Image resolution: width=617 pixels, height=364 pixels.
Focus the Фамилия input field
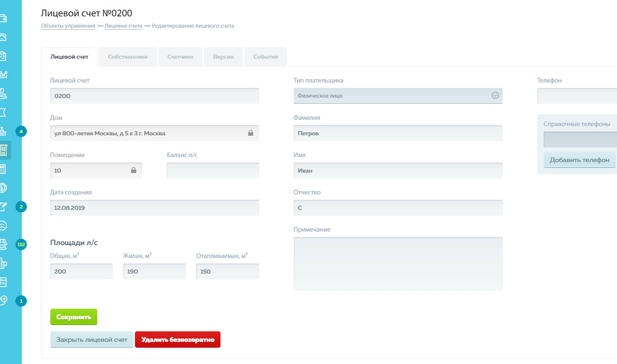point(397,133)
